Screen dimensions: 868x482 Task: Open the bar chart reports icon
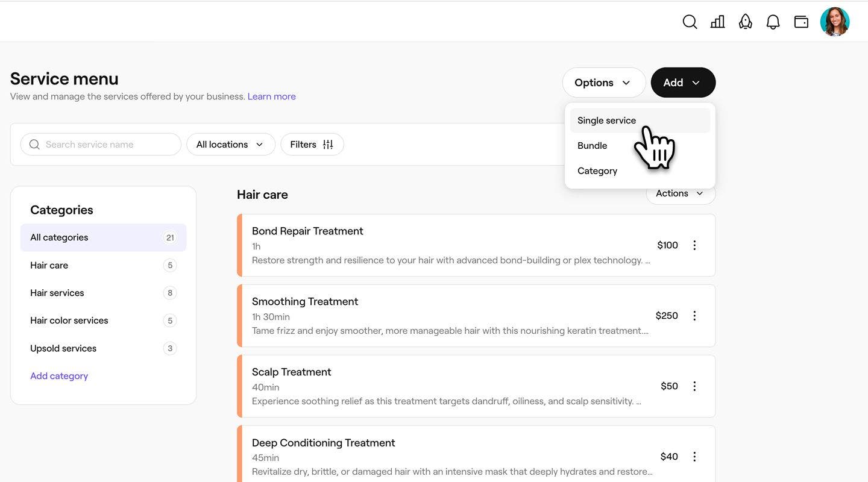coord(717,22)
